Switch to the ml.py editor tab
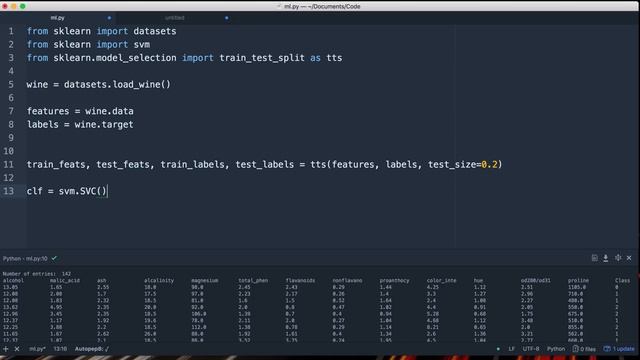 (x=58, y=18)
